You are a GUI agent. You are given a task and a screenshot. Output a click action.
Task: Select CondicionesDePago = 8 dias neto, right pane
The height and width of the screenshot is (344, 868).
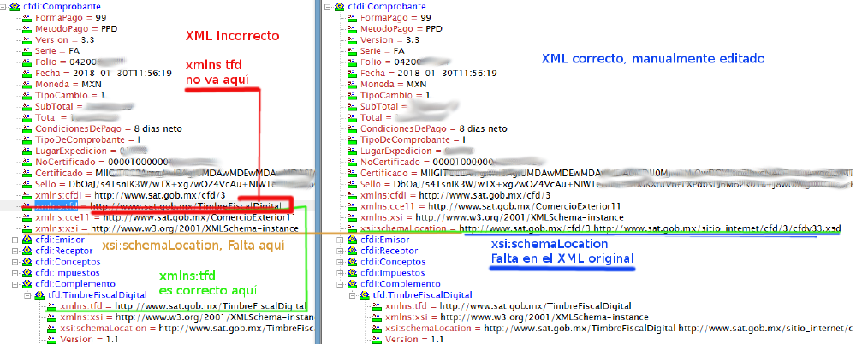(433, 129)
